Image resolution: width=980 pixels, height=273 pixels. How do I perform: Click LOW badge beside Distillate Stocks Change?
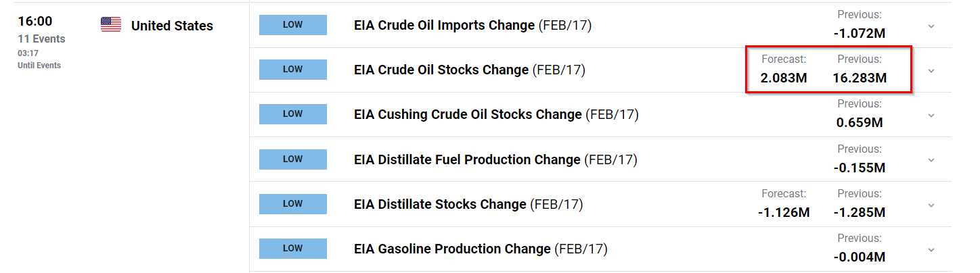293,203
